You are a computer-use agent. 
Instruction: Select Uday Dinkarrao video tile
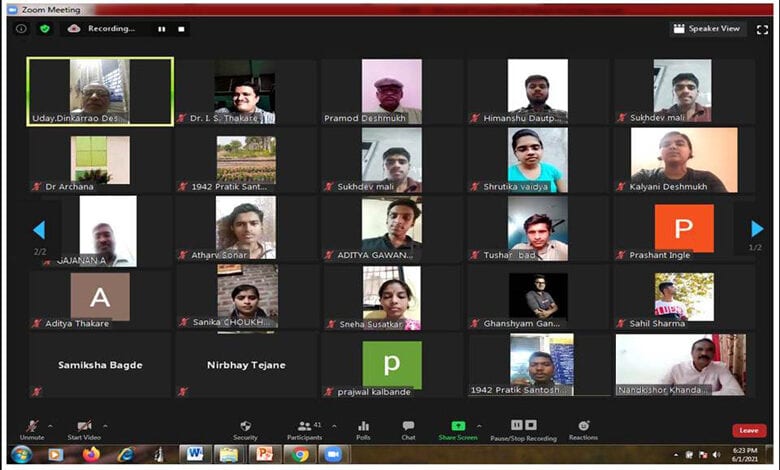[x=100, y=92]
